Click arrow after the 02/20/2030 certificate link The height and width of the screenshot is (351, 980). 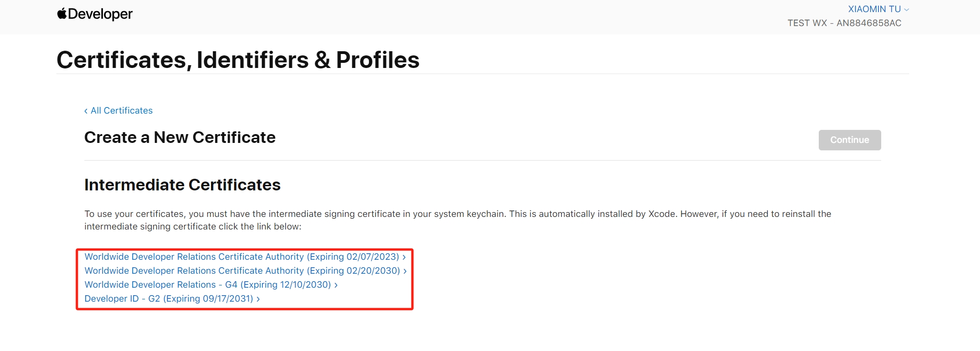pos(405,271)
